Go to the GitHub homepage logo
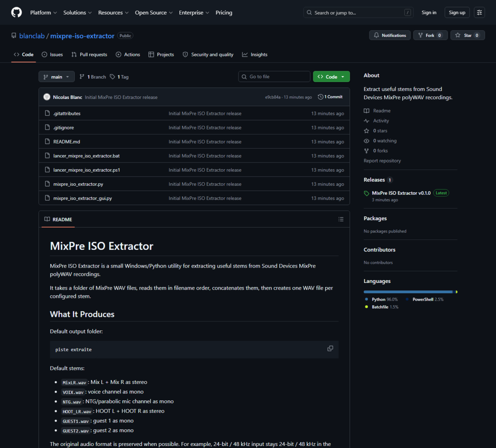496x448 pixels. pyautogui.click(x=17, y=12)
